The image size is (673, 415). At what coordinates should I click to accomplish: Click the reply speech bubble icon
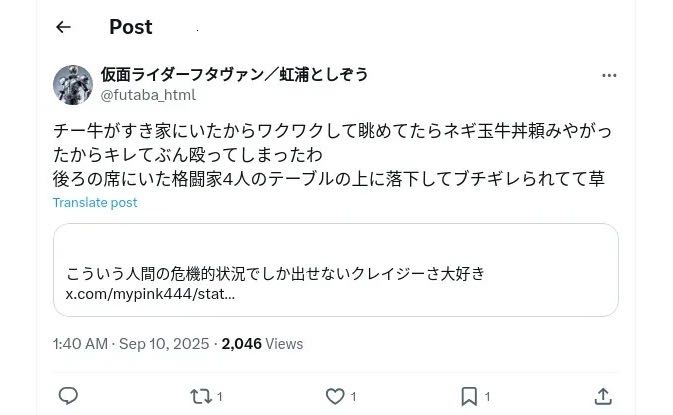click(x=68, y=396)
